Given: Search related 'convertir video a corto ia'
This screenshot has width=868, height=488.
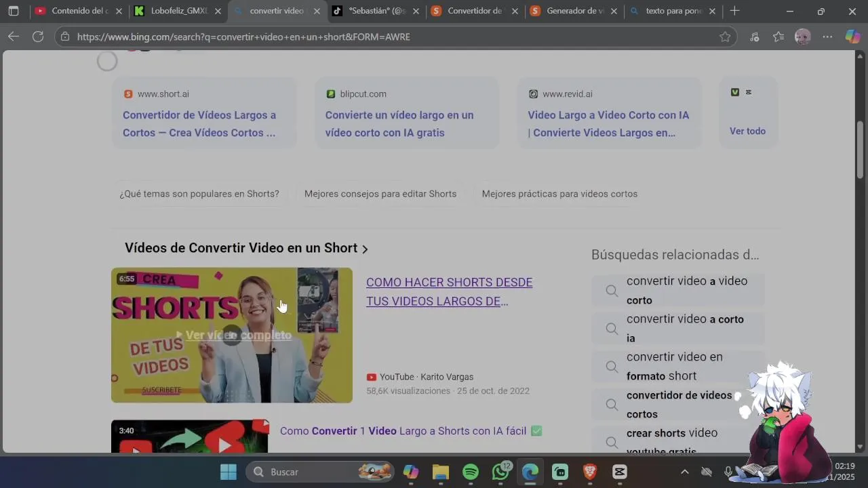Looking at the screenshot, I should point(678,329).
